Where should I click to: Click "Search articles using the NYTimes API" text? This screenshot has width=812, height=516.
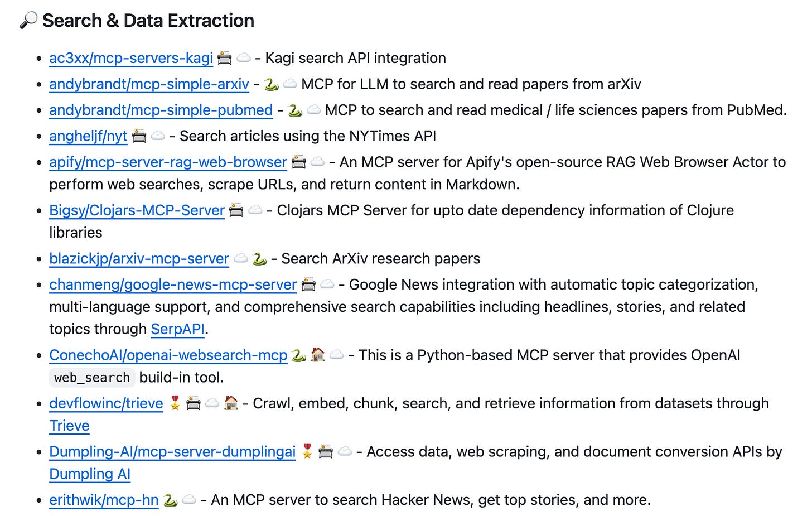pyautogui.click(x=308, y=136)
